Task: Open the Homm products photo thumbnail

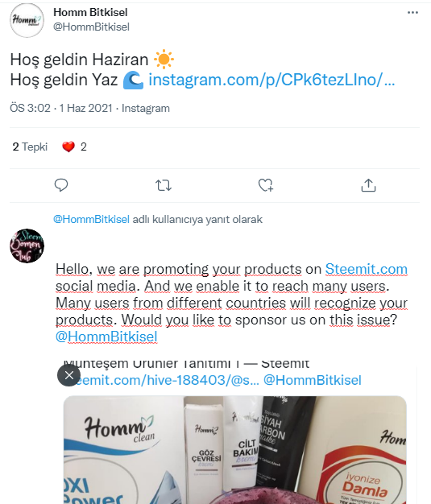Action: click(x=235, y=450)
